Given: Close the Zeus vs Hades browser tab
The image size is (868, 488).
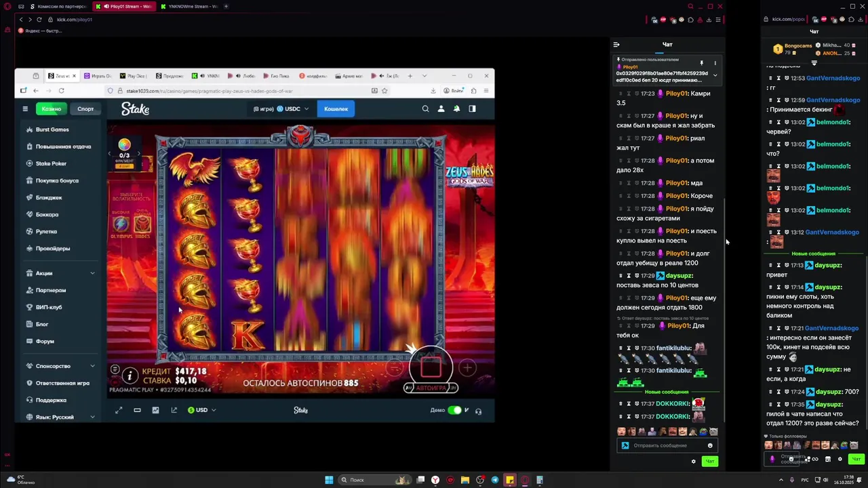Looking at the screenshot, I should coord(74,76).
